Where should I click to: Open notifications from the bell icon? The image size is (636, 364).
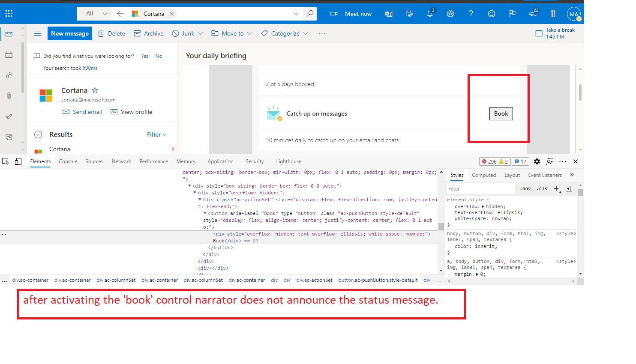coord(430,13)
